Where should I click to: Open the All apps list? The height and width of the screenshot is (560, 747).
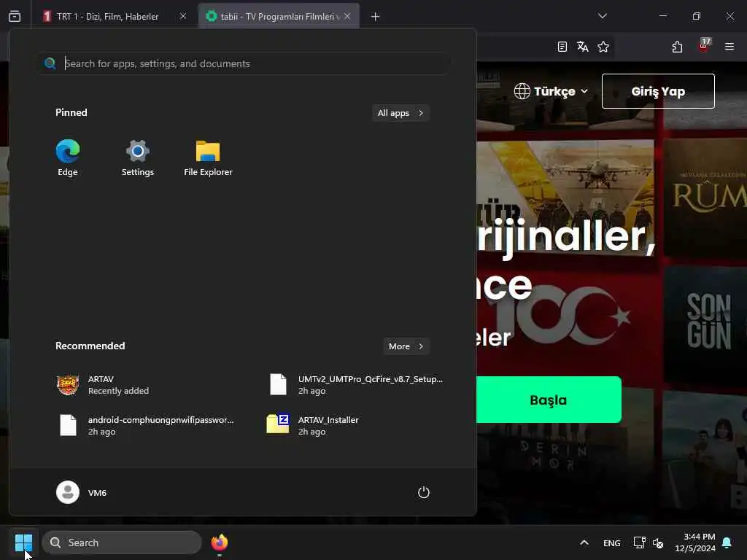pyautogui.click(x=400, y=113)
